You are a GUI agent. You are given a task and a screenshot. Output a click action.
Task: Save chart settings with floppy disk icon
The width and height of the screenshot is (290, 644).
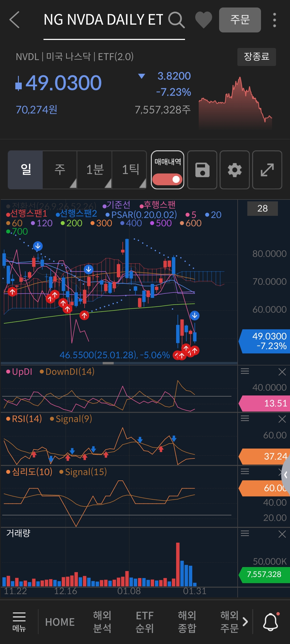(202, 170)
